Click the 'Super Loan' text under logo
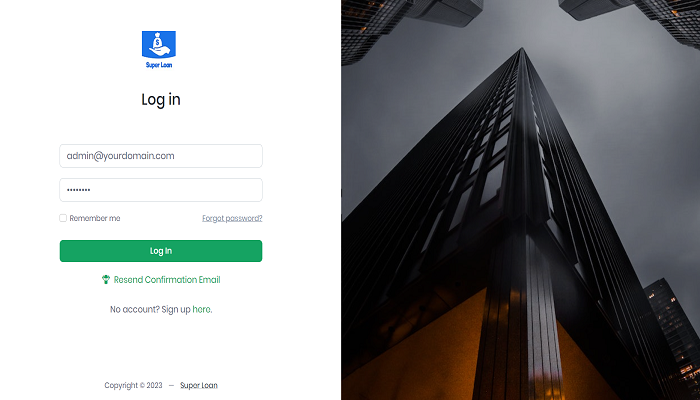The image size is (700, 400). tap(158, 65)
